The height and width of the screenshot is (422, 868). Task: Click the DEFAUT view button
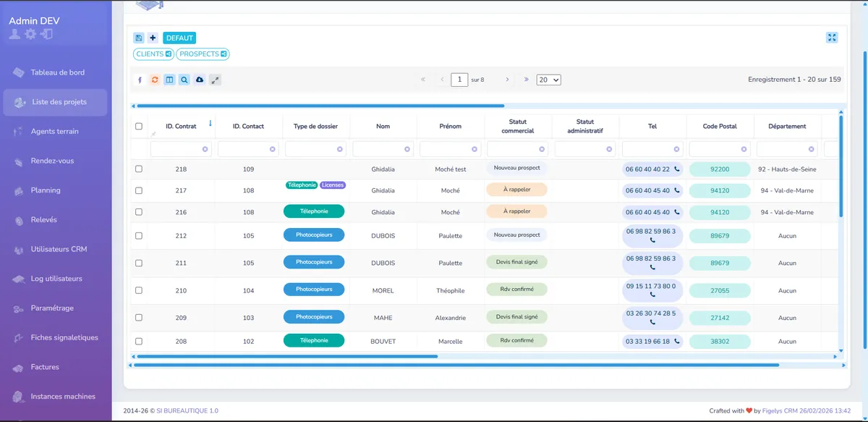click(179, 38)
